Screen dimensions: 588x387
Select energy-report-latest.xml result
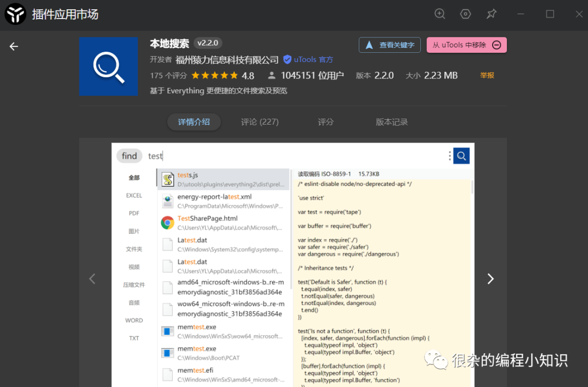tap(224, 201)
